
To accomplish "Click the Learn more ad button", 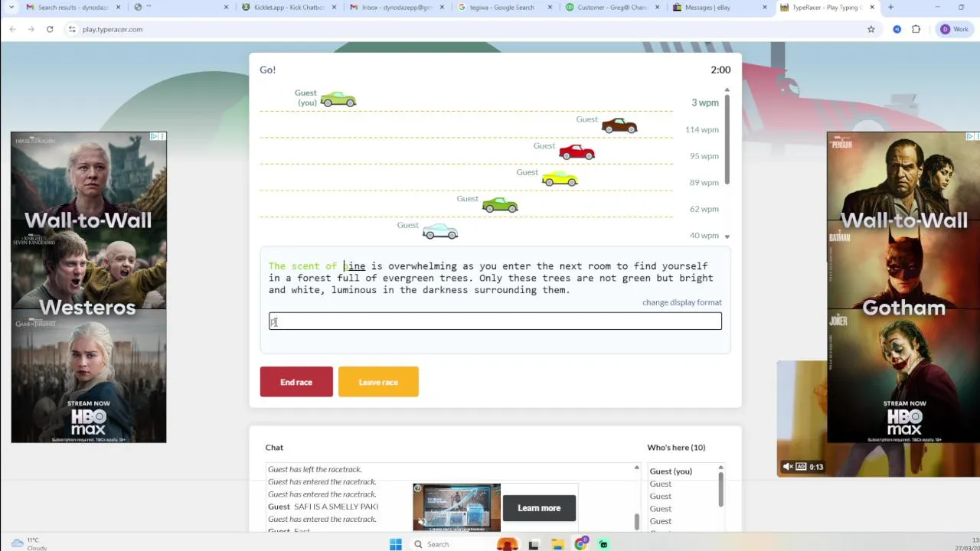I will 539,508.
